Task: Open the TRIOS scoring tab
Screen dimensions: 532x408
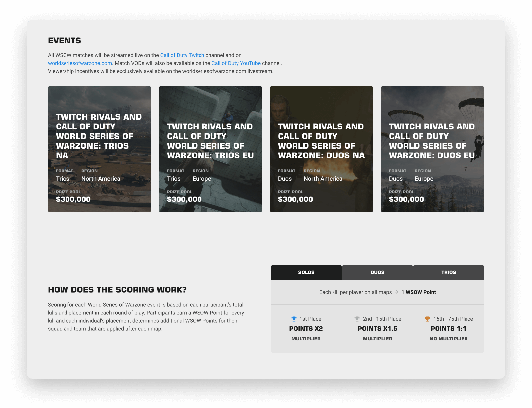Action: (x=449, y=273)
